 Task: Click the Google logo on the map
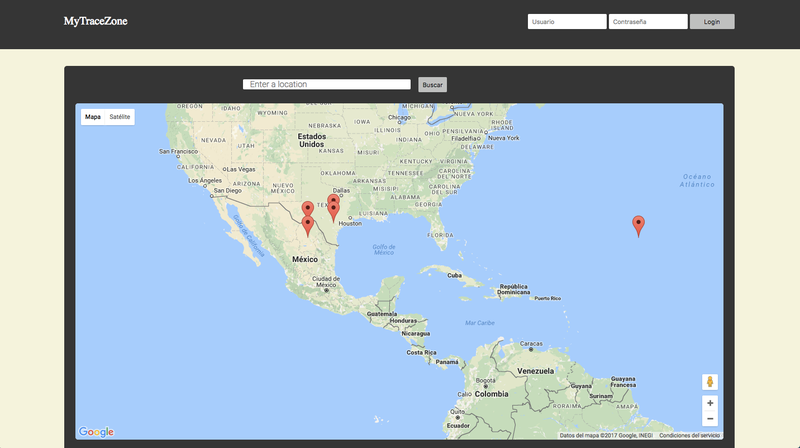[97, 432]
